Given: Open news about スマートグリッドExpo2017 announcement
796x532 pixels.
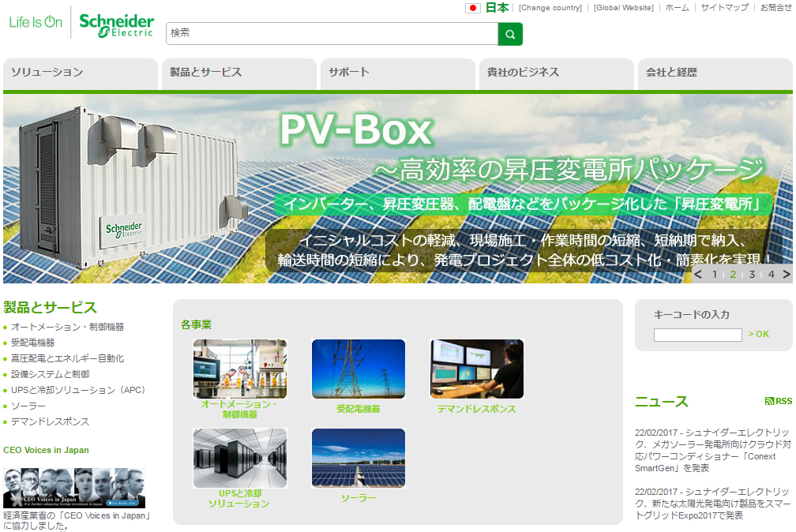Looking at the screenshot, I should 713,504.
